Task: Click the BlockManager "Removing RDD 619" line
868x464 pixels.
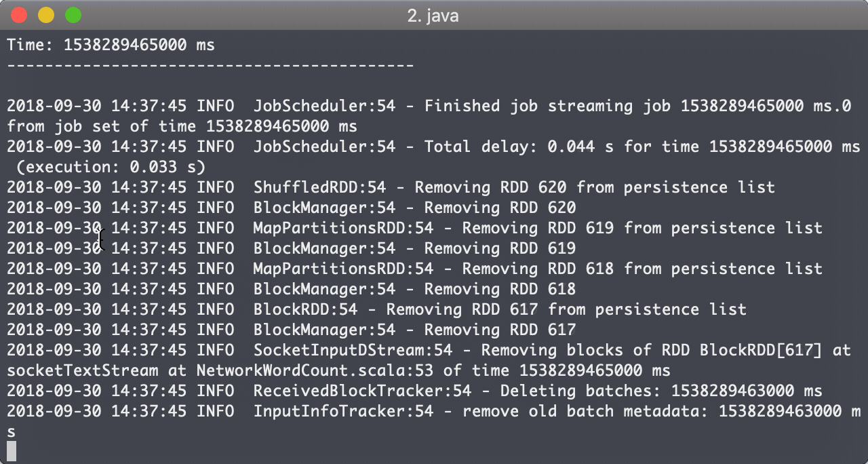Action: [292, 249]
